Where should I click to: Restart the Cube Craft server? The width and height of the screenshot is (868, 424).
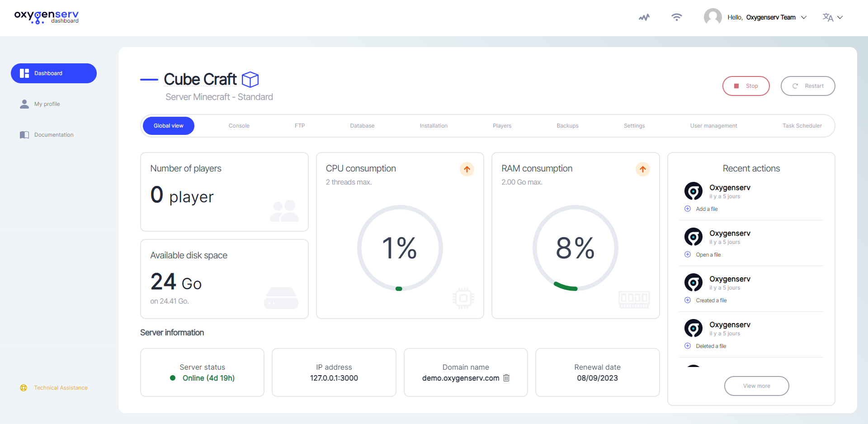808,86
